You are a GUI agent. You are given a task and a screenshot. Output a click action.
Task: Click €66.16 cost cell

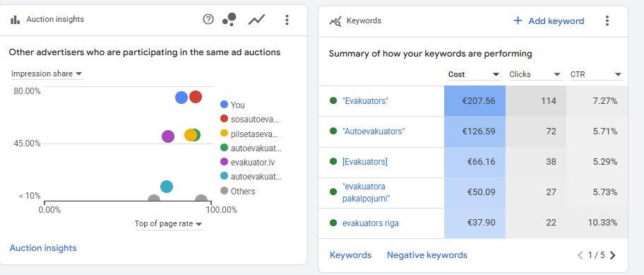[475, 162]
